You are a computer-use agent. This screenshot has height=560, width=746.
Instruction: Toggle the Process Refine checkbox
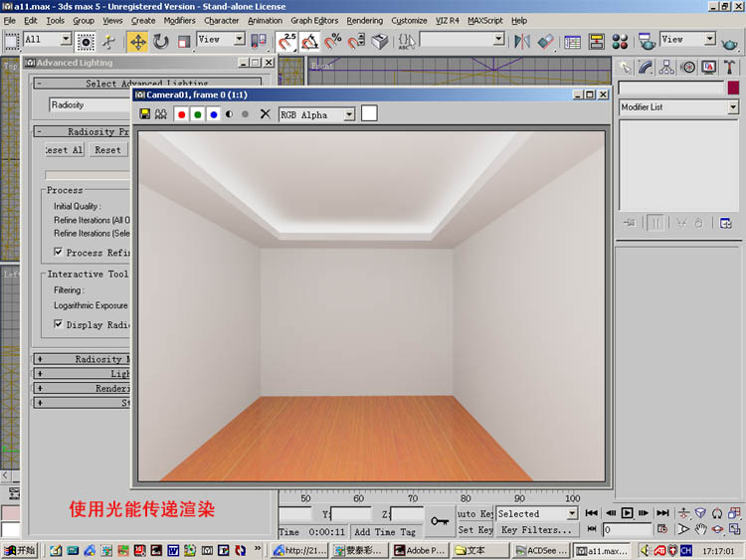tap(59, 252)
